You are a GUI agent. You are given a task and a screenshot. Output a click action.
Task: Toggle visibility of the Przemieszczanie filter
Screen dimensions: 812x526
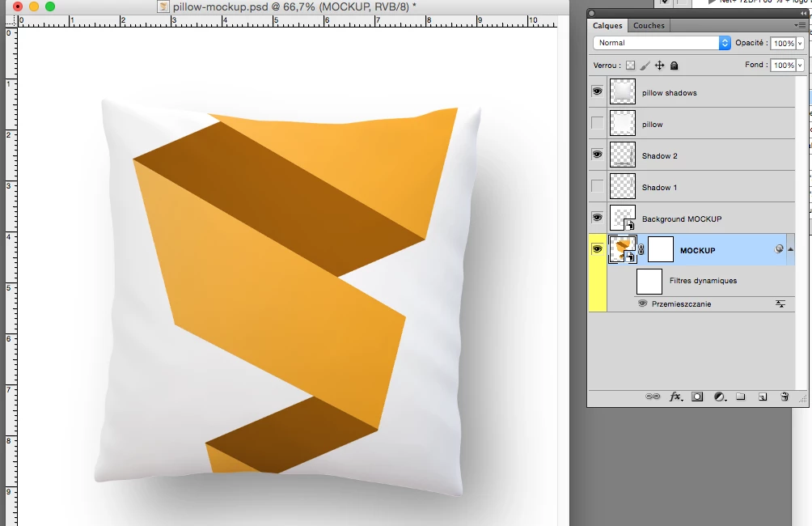point(643,303)
